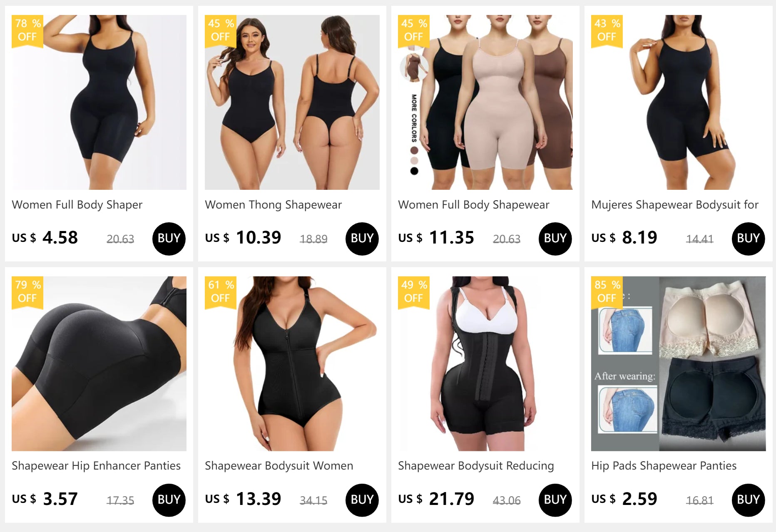This screenshot has height=532, width=776.
Task: Open the Shapewear Bodysuit Reducing title link
Action: pos(476,466)
